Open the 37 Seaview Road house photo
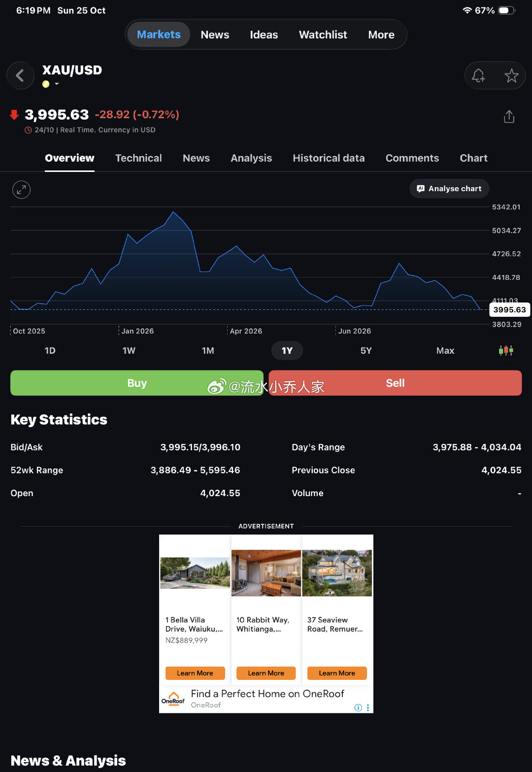532x772 pixels. [337, 573]
